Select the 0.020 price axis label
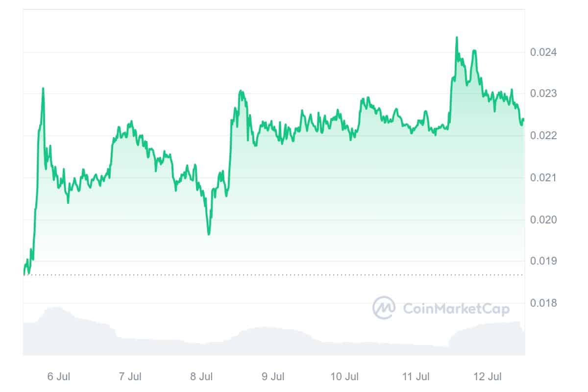The width and height of the screenshot is (588, 392). 543,219
